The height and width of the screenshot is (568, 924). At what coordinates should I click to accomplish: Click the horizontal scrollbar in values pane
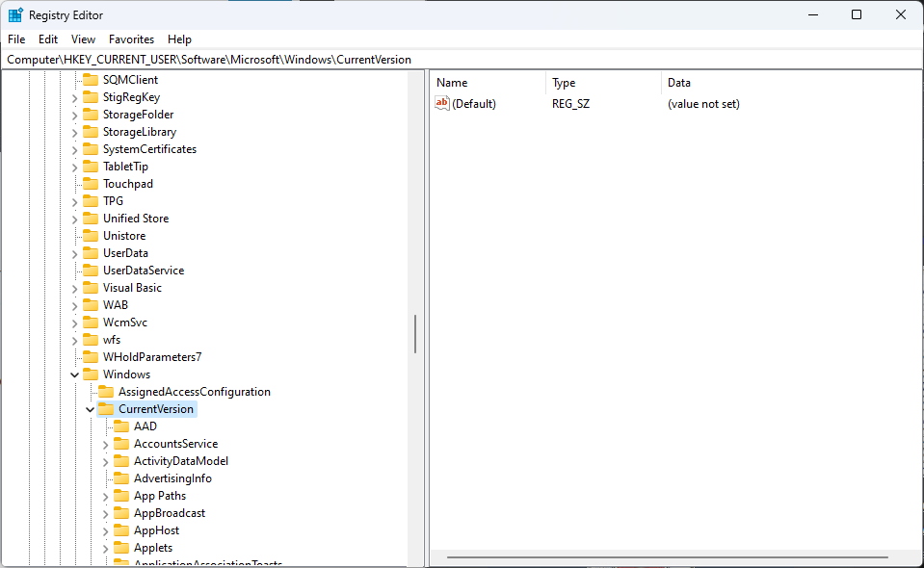[x=667, y=557]
